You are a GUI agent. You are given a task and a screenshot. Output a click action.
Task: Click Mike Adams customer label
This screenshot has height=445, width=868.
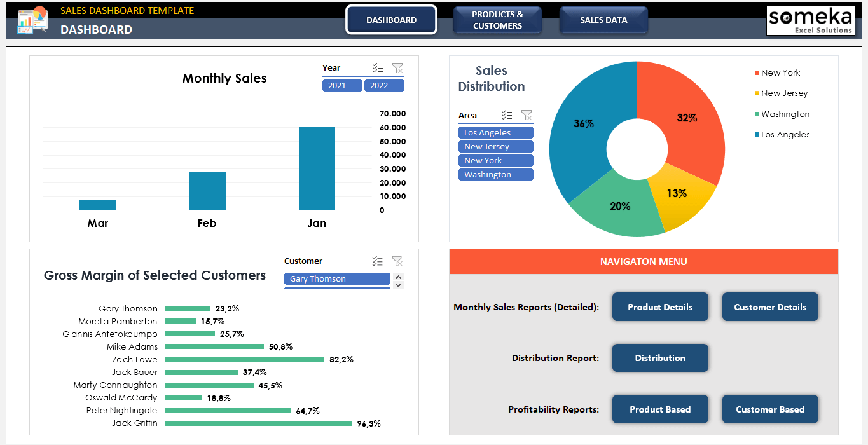(x=132, y=346)
